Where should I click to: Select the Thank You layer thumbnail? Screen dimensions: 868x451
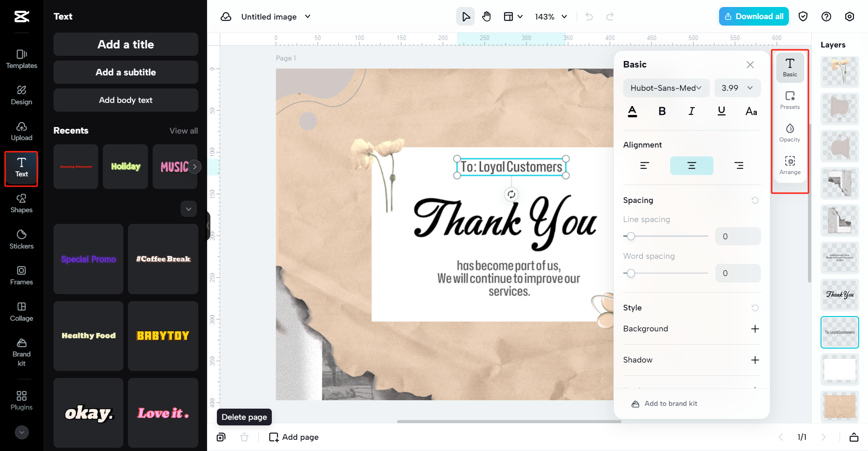tap(840, 295)
